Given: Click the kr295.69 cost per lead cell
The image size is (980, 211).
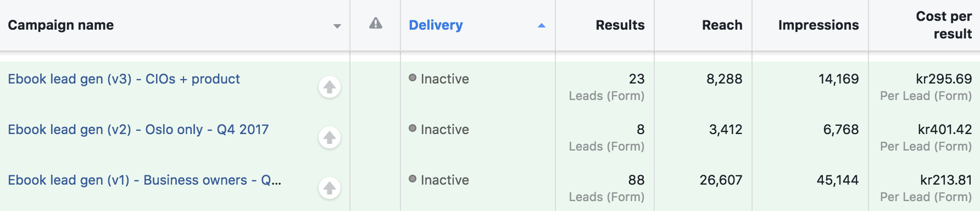Looking at the screenshot, I should pyautogui.click(x=926, y=87).
